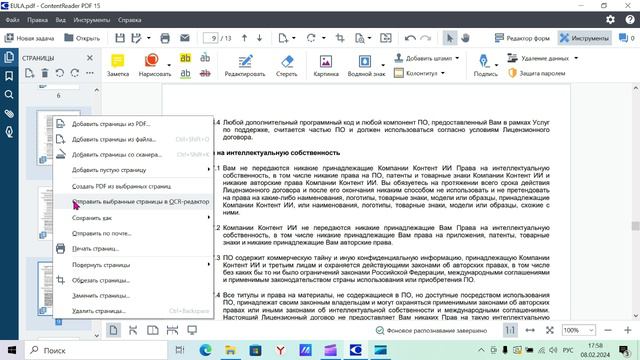
Task: Click the Undo arrow
Action: point(410,38)
